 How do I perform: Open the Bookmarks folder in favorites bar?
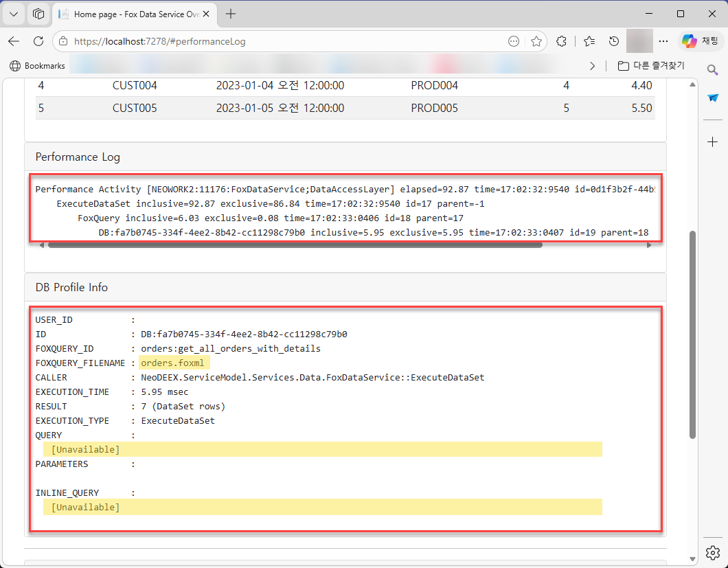pos(37,66)
